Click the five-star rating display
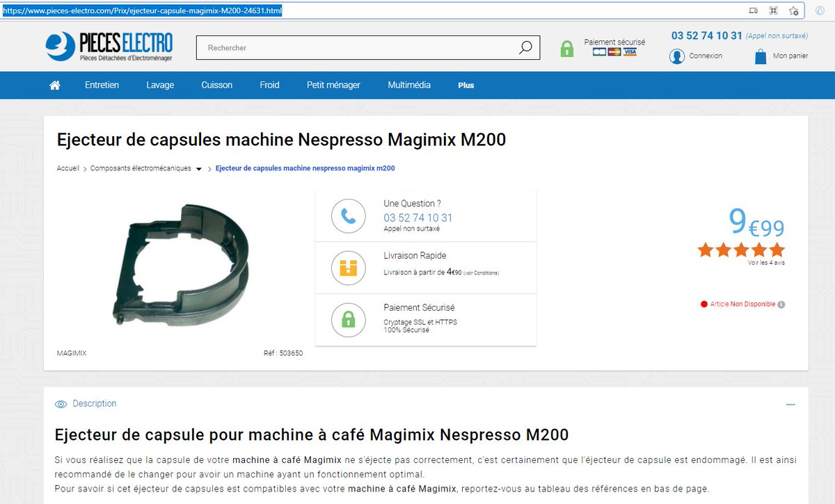Viewport: 835px width, 504px height. click(x=741, y=250)
